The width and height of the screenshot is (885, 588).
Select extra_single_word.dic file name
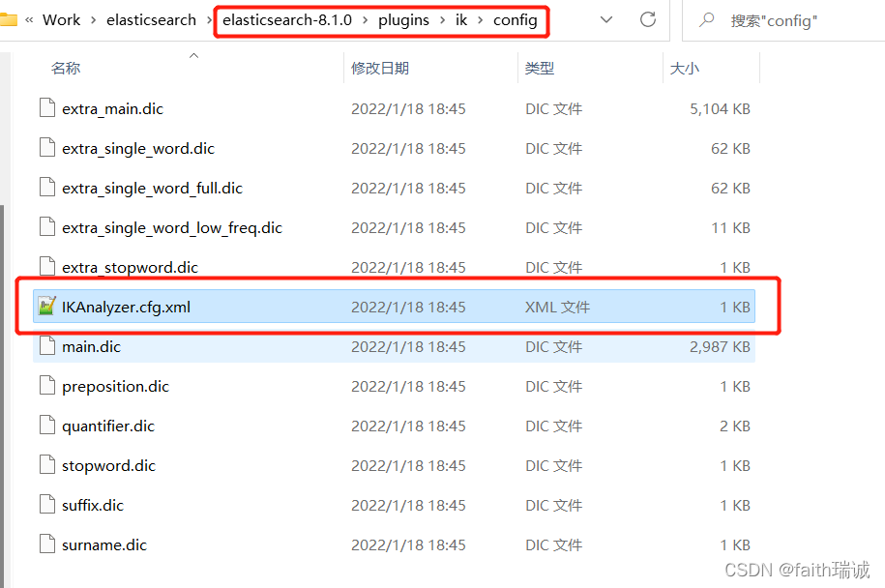[x=138, y=148]
